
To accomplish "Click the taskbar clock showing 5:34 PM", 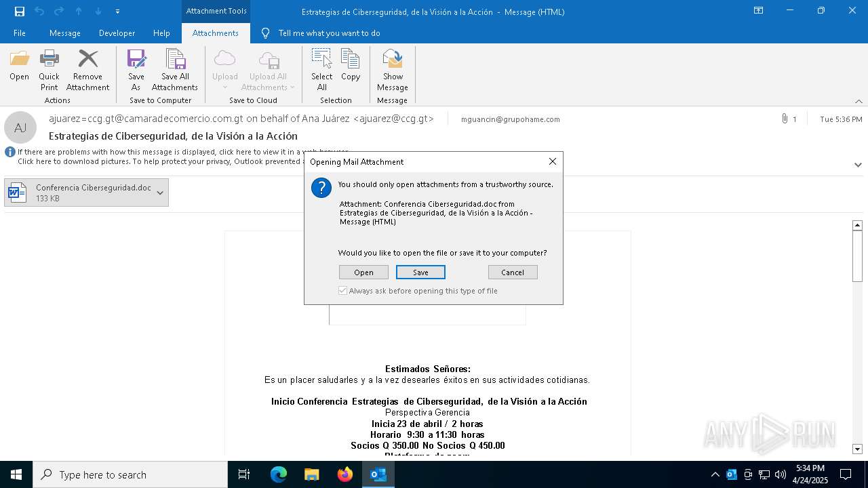I will [810, 474].
